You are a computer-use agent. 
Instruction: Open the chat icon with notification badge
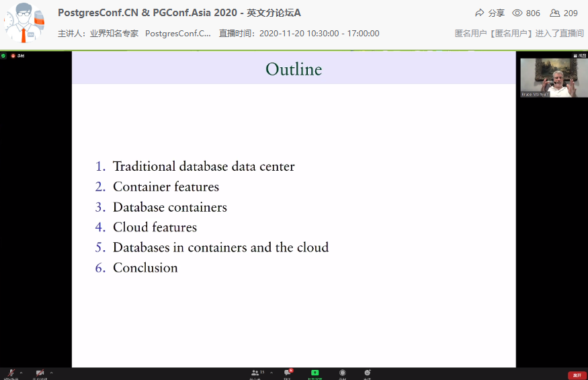click(288, 372)
